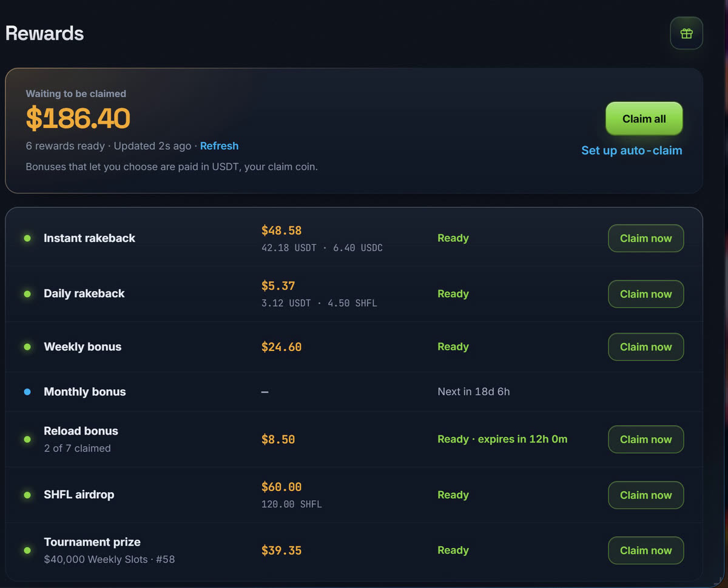Image resolution: width=728 pixels, height=588 pixels.
Task: Select the Tournament prize label
Action: pyautogui.click(x=92, y=542)
